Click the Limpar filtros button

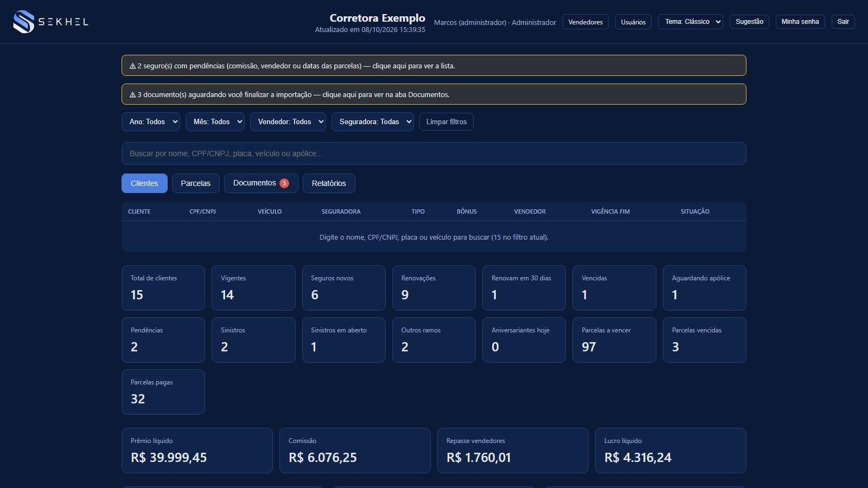[446, 121]
